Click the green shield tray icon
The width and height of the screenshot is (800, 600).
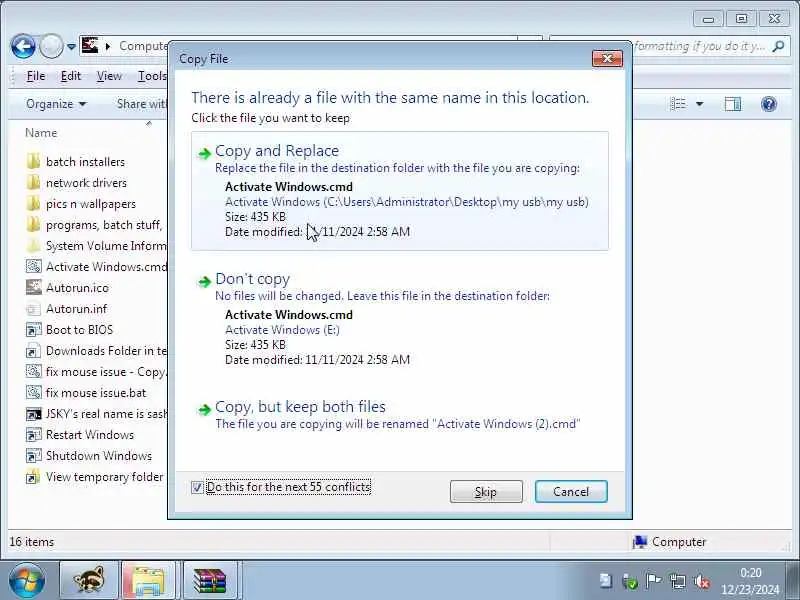[630, 581]
